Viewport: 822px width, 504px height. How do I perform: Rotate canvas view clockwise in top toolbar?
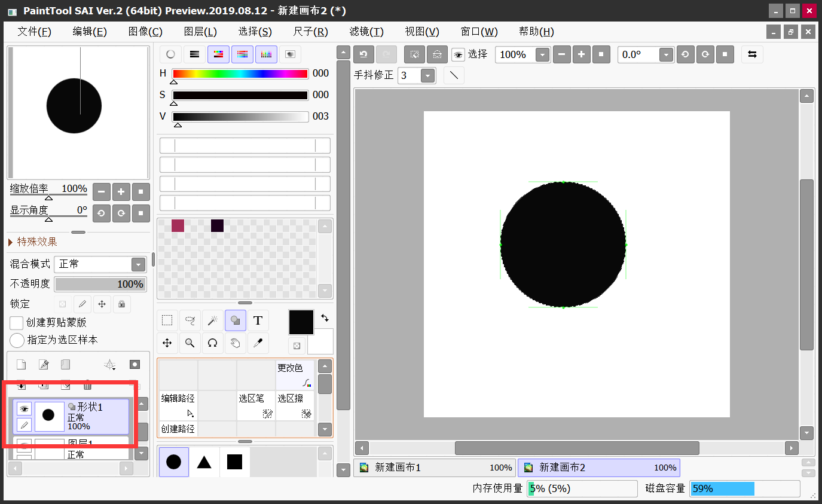coord(705,54)
